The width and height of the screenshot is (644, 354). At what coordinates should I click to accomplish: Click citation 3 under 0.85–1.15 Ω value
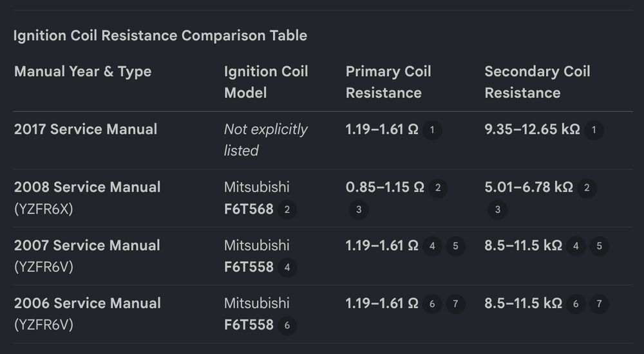(x=359, y=209)
